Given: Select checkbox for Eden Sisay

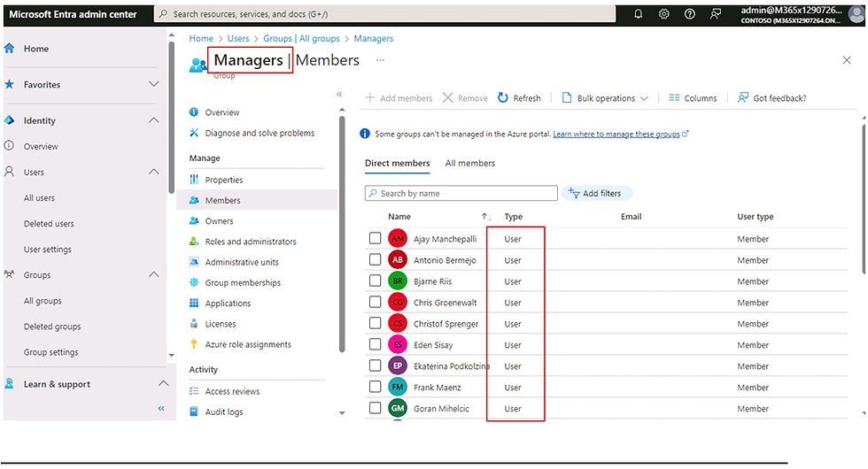Looking at the screenshot, I should 375,344.
